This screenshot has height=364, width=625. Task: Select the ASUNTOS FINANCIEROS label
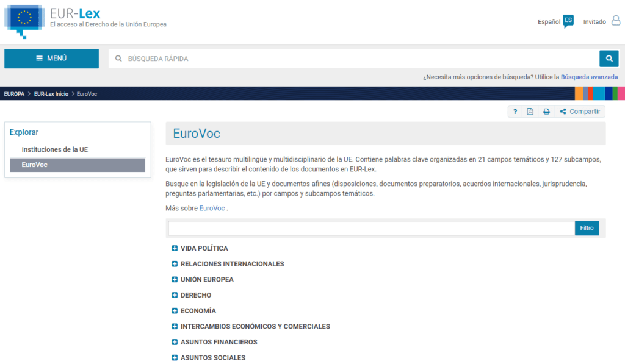pyautogui.click(x=219, y=342)
